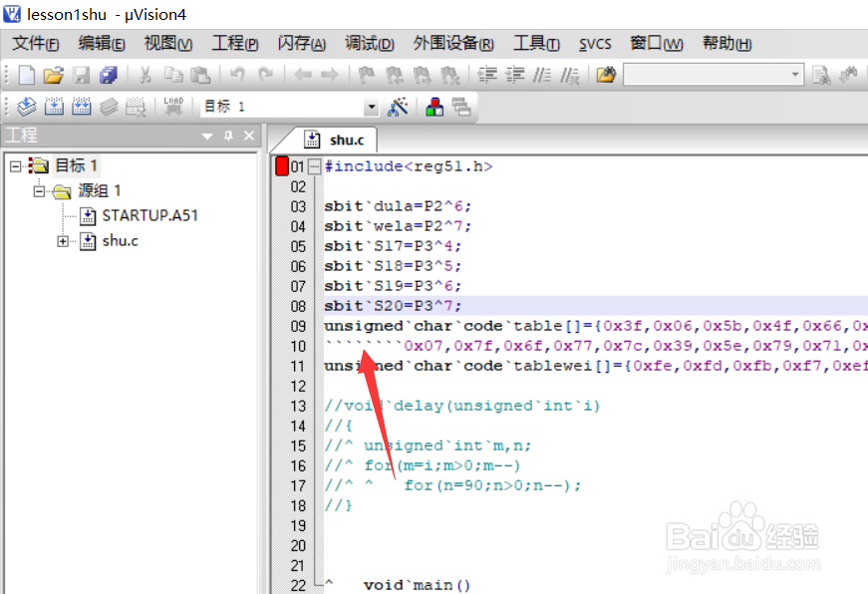Image resolution: width=868 pixels, height=594 pixels.
Task: Open the 工具(T) menu
Action: (x=537, y=43)
